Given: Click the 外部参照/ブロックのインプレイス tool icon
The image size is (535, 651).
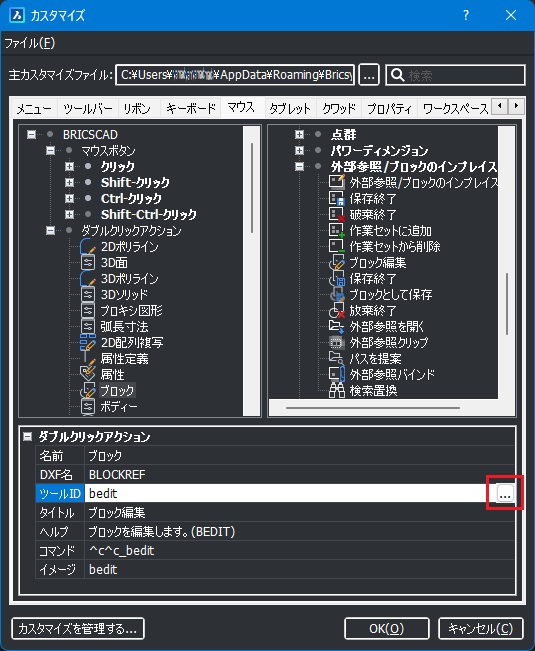Looking at the screenshot, I should click(337, 182).
